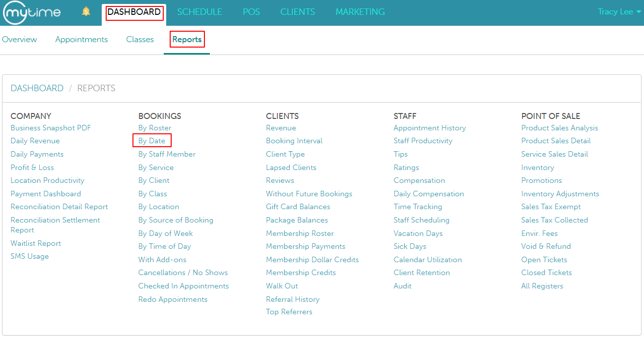
Task: Open the SMS Usage report
Action: pyautogui.click(x=30, y=256)
